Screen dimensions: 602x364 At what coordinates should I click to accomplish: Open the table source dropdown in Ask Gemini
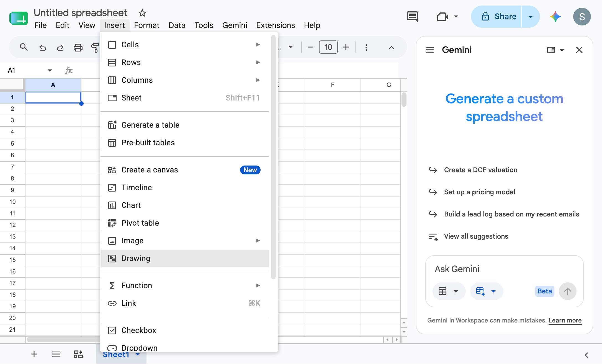click(x=449, y=291)
